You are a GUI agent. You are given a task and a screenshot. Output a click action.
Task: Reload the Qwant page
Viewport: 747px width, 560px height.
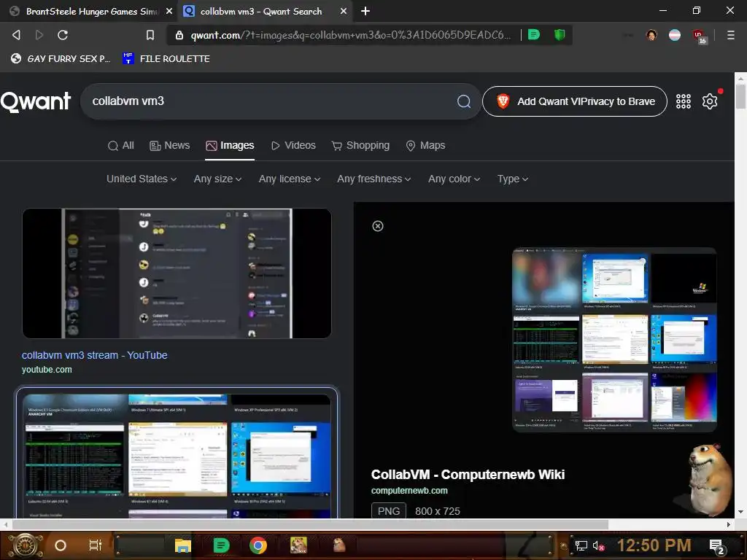[x=63, y=35]
